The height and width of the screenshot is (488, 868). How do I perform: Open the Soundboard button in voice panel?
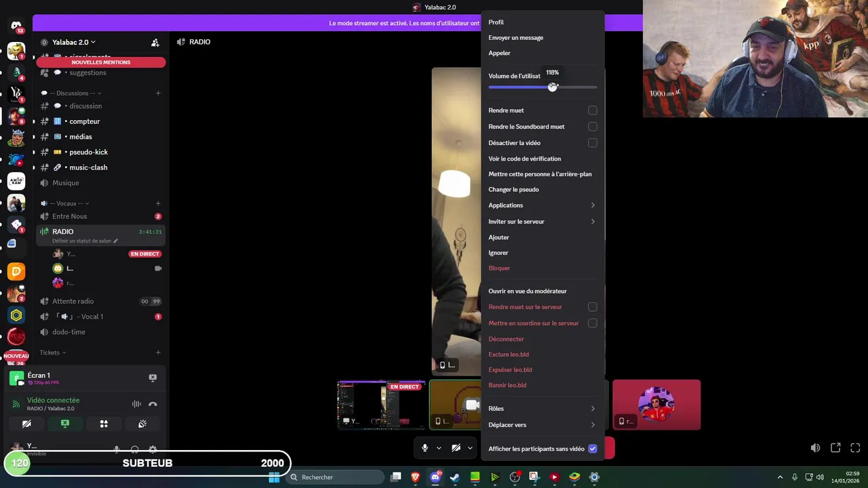click(142, 424)
